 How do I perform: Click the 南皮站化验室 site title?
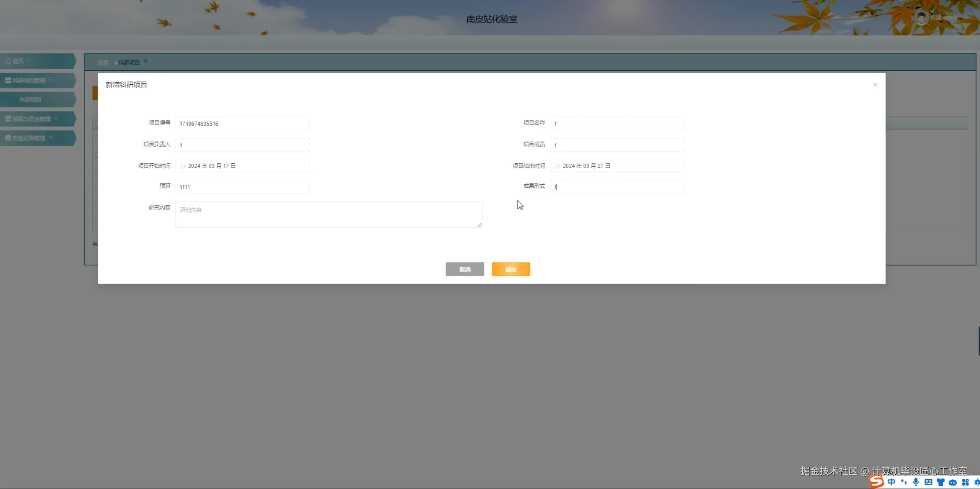(491, 19)
